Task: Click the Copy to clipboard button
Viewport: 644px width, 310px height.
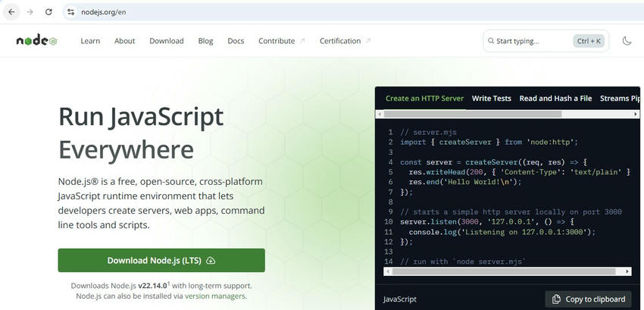Action: point(589,299)
